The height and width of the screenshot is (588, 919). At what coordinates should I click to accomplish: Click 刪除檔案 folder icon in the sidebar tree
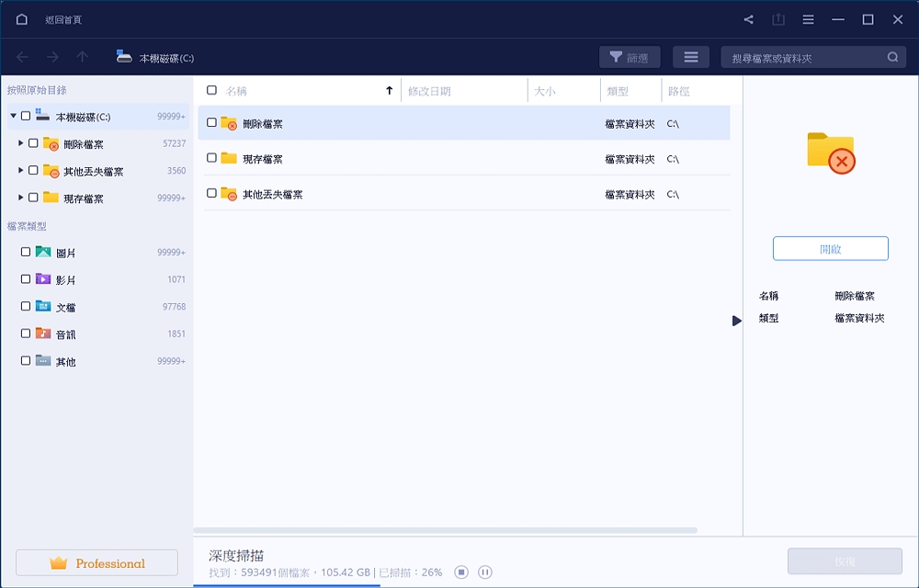[x=51, y=143]
